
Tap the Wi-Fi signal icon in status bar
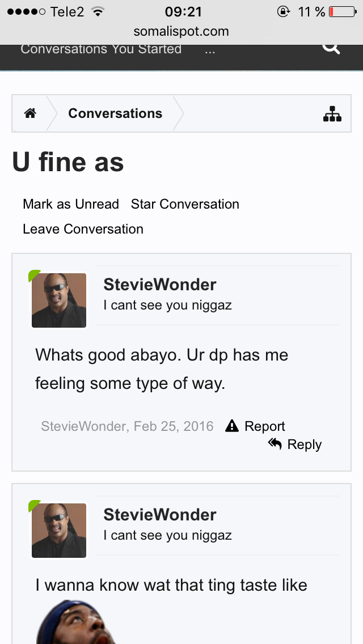(x=98, y=12)
